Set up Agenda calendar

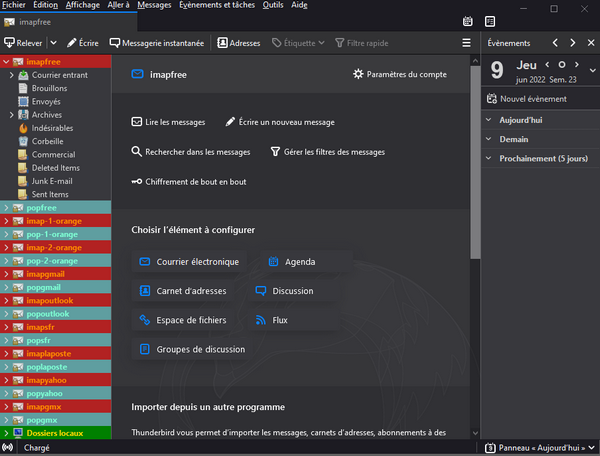click(306, 262)
